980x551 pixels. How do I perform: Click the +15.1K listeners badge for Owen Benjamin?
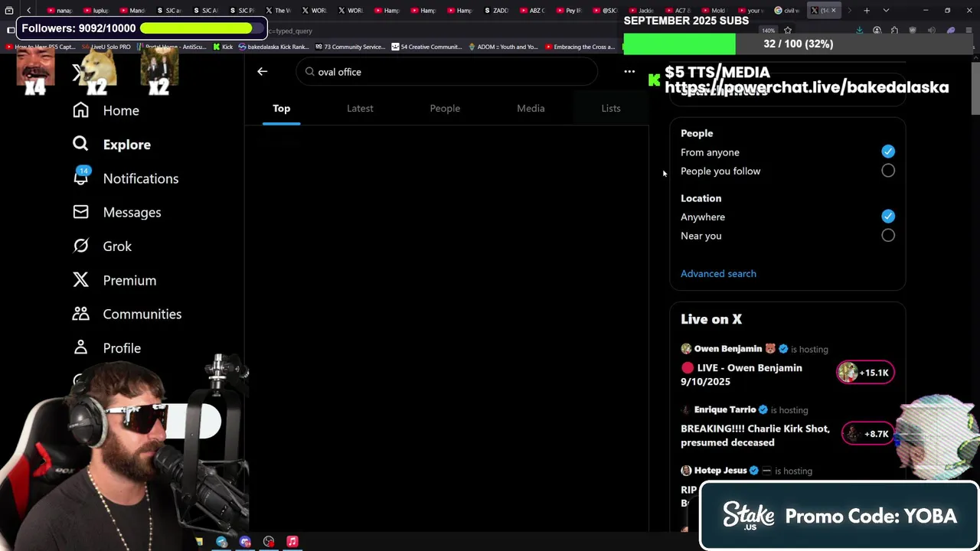coord(865,373)
